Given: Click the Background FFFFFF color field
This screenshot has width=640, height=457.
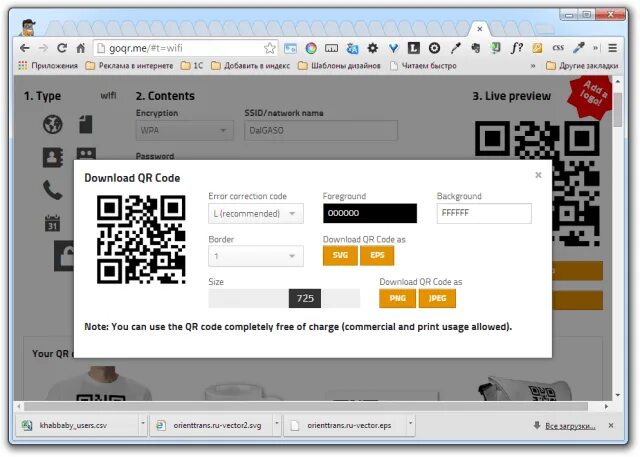Looking at the screenshot, I should click(x=484, y=213).
